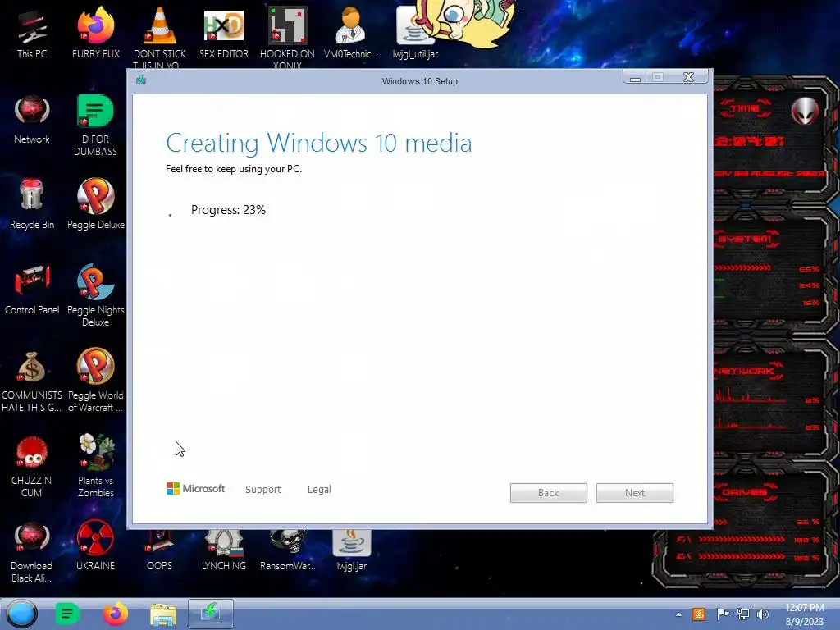Switch to Windows 10 Setup taskbar button

tap(211, 614)
